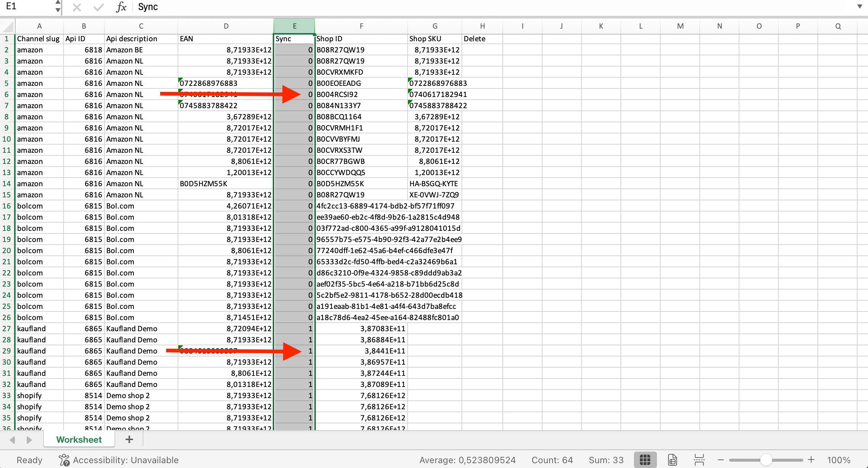This screenshot has width=868, height=468.
Task: Click Shop SKU 0745883788422 cell
Action: (435, 106)
